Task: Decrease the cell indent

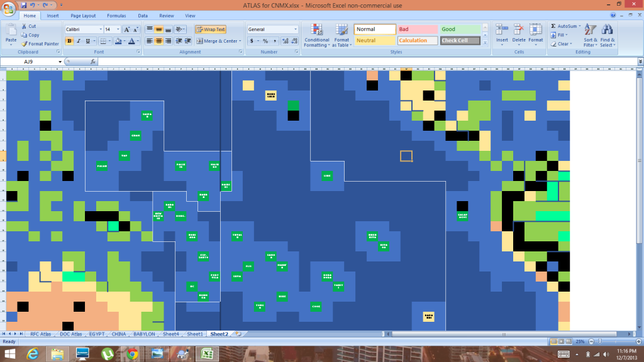Action: click(x=179, y=41)
